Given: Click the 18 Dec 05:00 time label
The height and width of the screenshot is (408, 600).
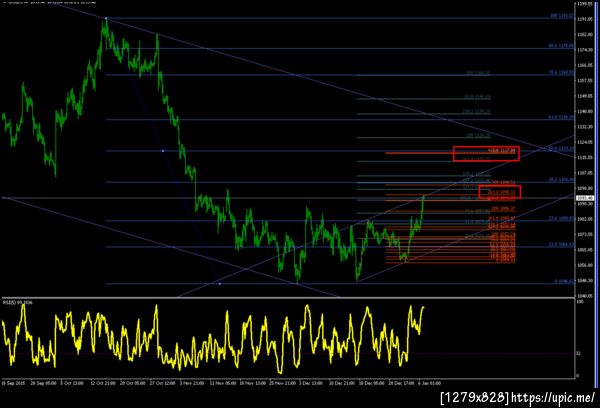Looking at the screenshot, I should [371, 383].
